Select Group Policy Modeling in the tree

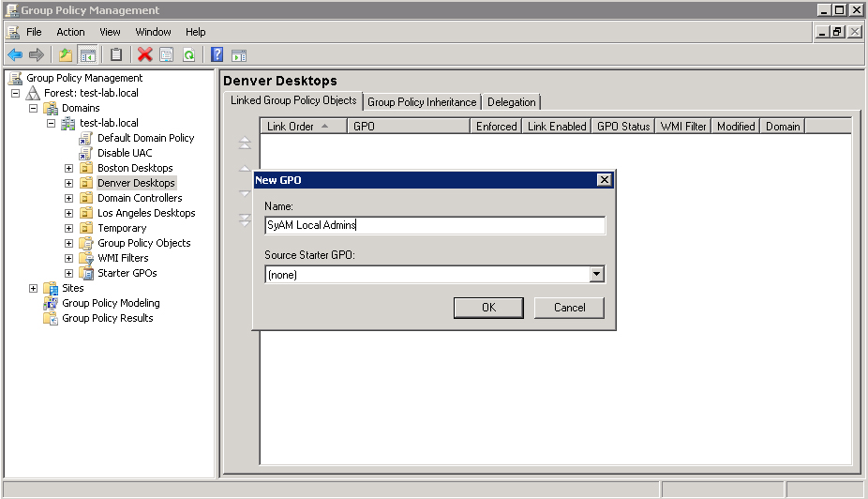pyautogui.click(x=111, y=303)
